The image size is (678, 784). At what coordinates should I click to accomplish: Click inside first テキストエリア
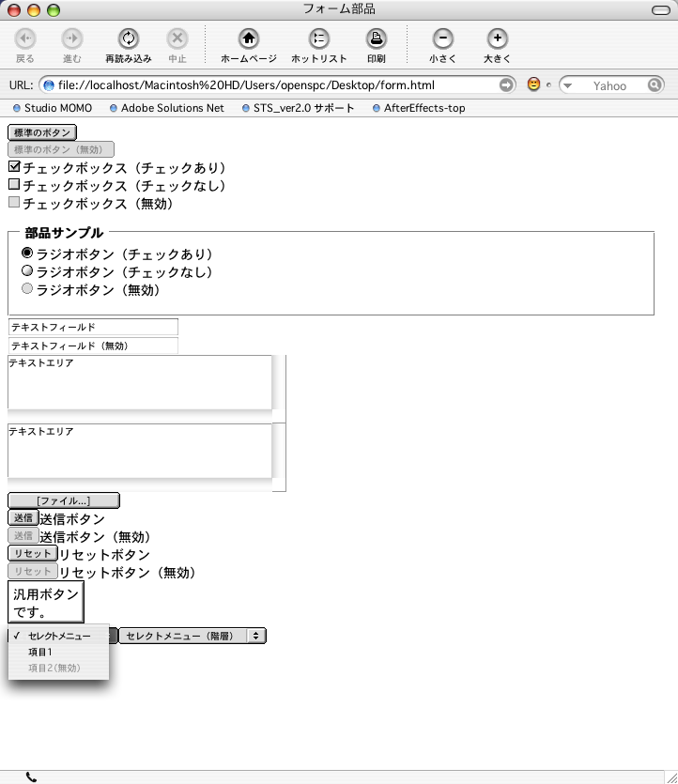tap(140, 382)
